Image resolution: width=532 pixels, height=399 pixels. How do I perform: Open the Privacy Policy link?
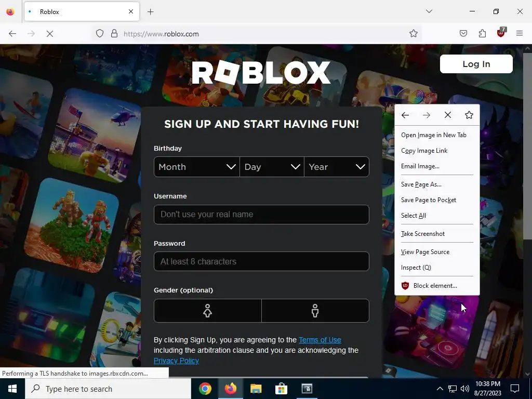coord(176,361)
